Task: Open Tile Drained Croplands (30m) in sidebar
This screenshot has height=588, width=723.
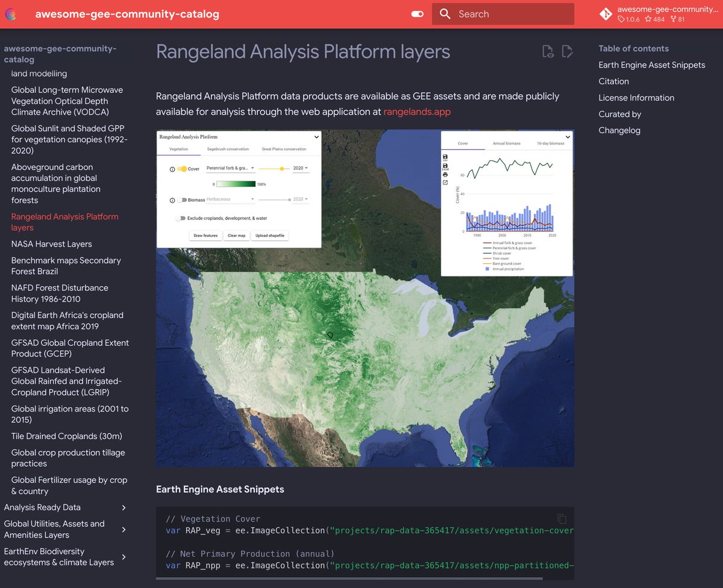Action: (x=67, y=436)
